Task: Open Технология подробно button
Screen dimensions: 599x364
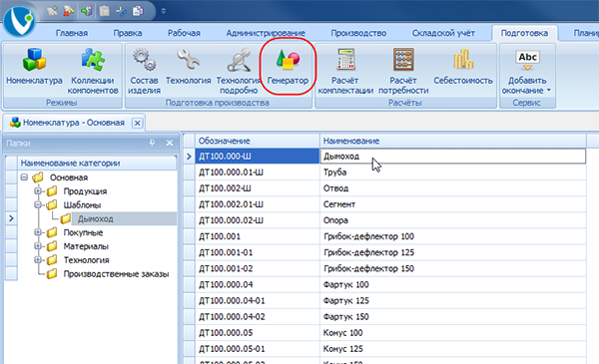Action: [x=239, y=70]
